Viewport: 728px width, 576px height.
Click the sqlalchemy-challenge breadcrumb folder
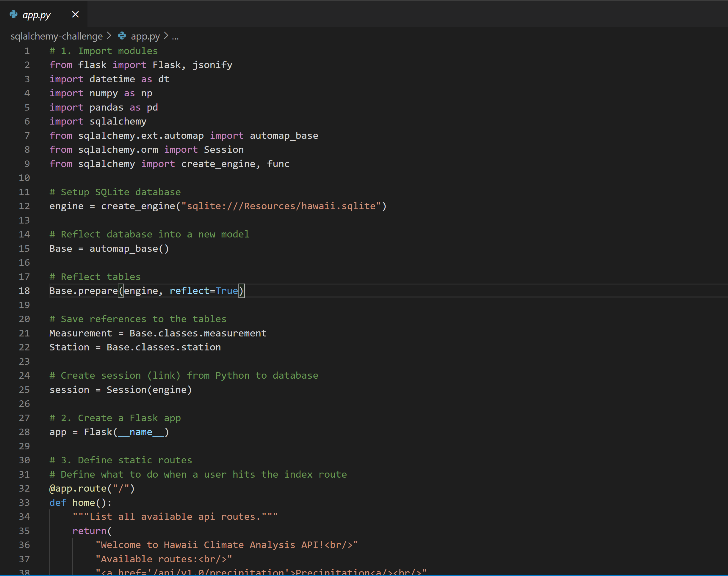(x=56, y=36)
